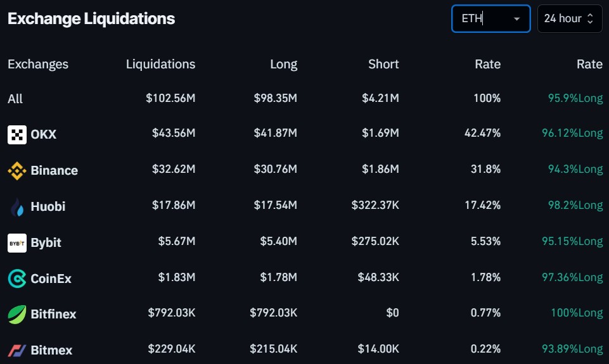Click the Huobi flame logo icon

(x=17, y=206)
